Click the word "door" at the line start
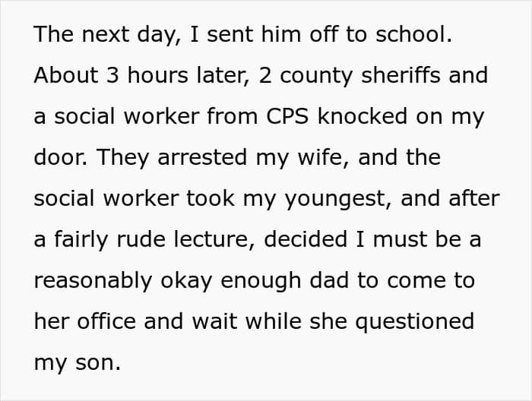This screenshot has width=532, height=401. tap(55, 158)
